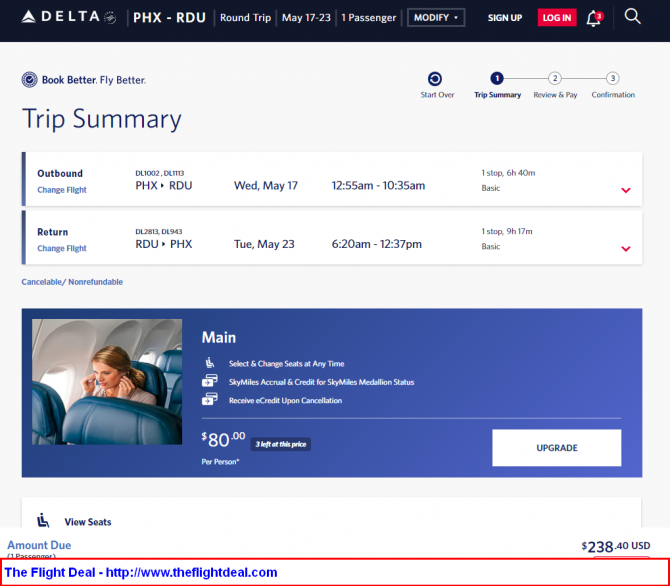This screenshot has width=670, height=586.
Task: Open the MODIFY dropdown
Action: click(x=436, y=18)
